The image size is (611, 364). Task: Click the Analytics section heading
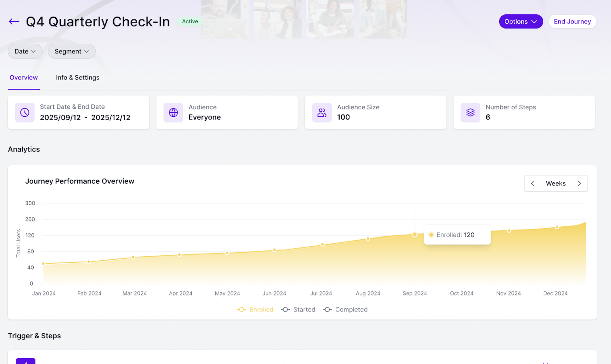[x=24, y=149]
